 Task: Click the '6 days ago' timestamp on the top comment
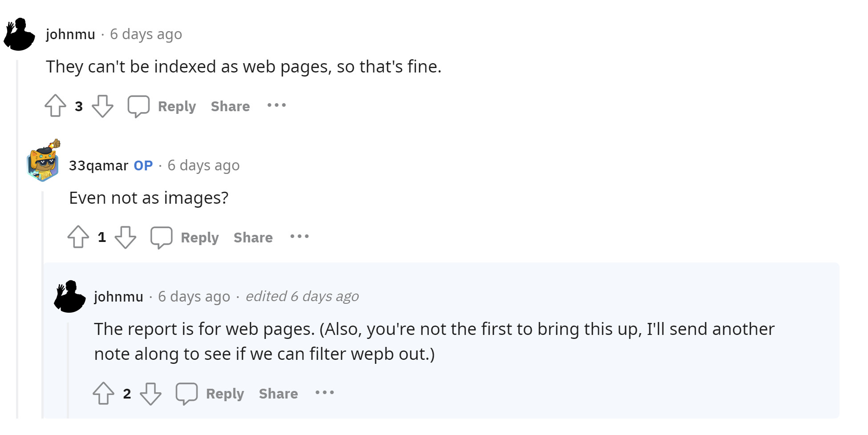146,34
